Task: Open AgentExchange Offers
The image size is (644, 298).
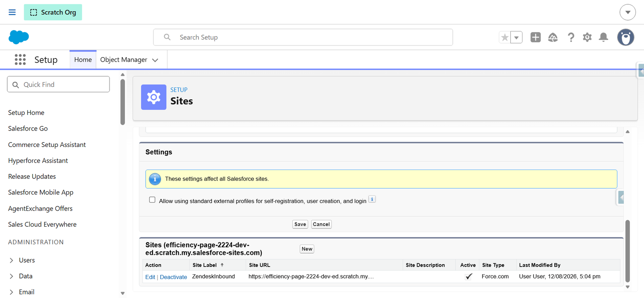Action: [40, 209]
